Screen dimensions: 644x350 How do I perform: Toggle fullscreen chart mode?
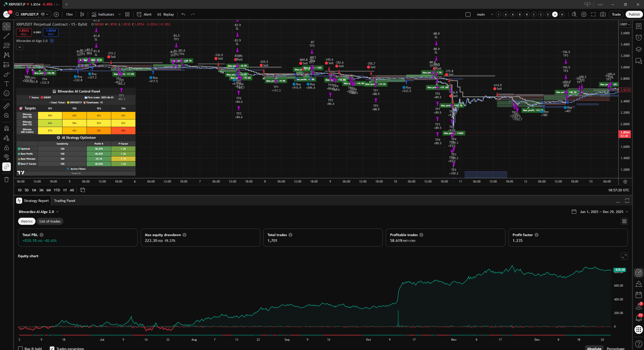coord(593,14)
